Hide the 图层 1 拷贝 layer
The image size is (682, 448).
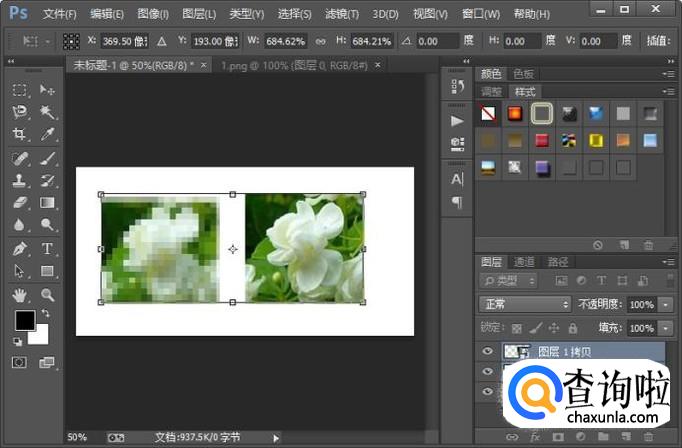tap(488, 351)
